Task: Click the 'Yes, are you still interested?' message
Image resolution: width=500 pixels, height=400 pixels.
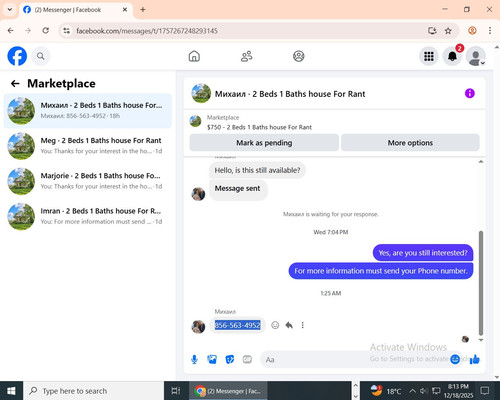Action: 423,253
